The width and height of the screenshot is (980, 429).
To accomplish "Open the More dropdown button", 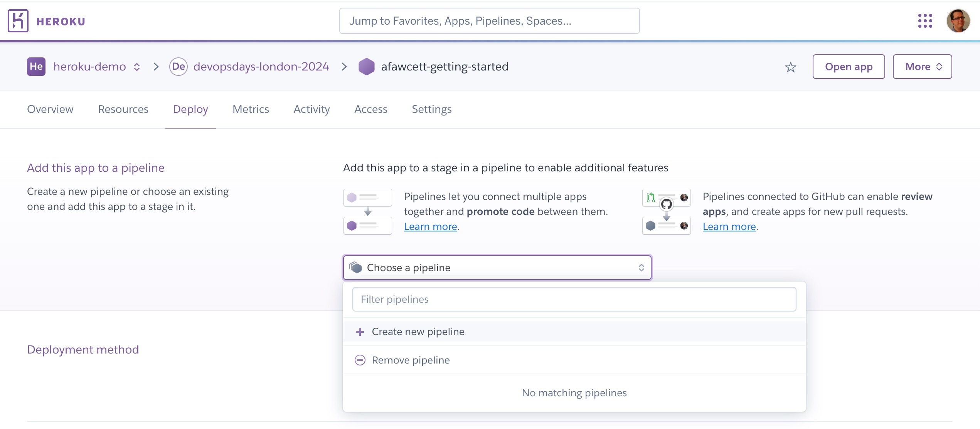I will point(922,67).
